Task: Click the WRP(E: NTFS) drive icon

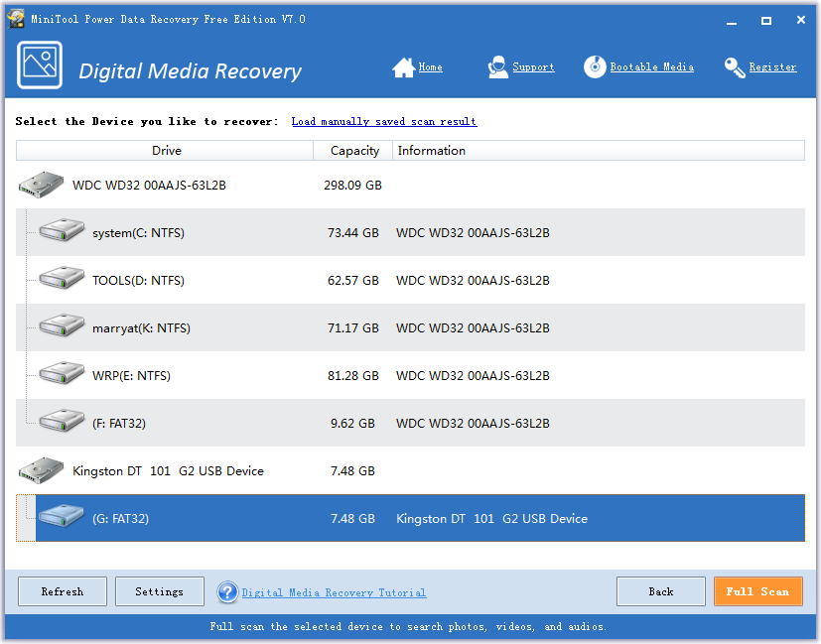Action: [62, 373]
